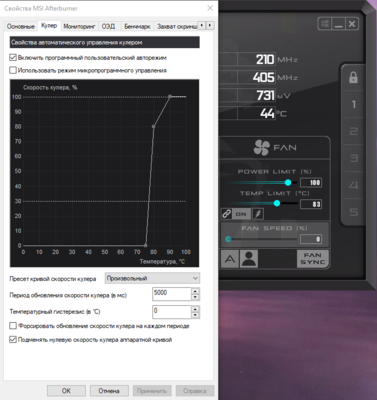This screenshot has height=400, width=377.
Task: Increase fan speed update period stepper
Action: (x=195, y=291)
